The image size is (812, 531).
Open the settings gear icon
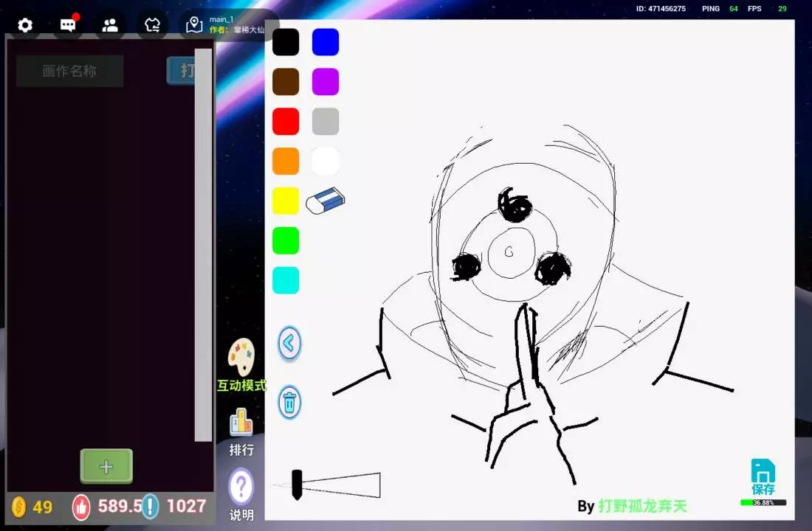(25, 25)
